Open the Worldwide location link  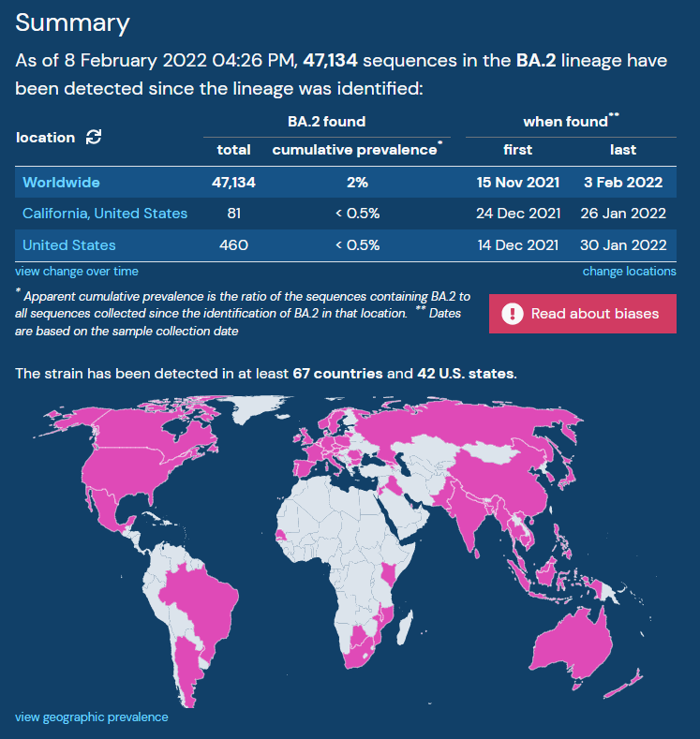(61, 182)
